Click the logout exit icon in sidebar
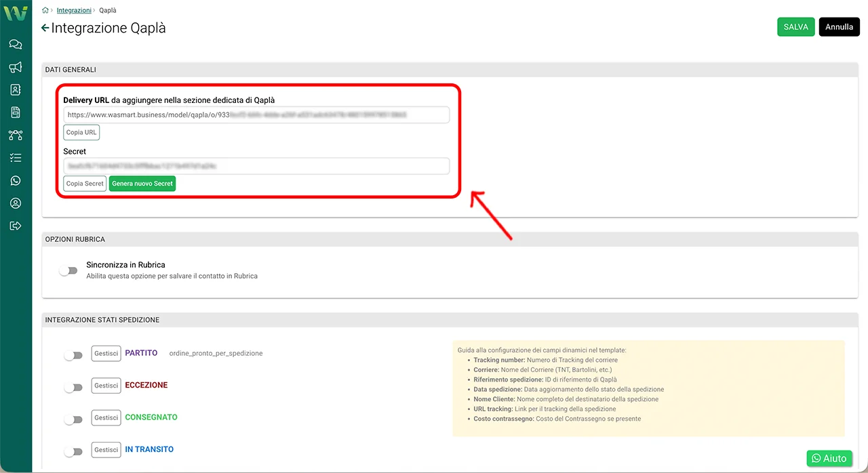 16,226
